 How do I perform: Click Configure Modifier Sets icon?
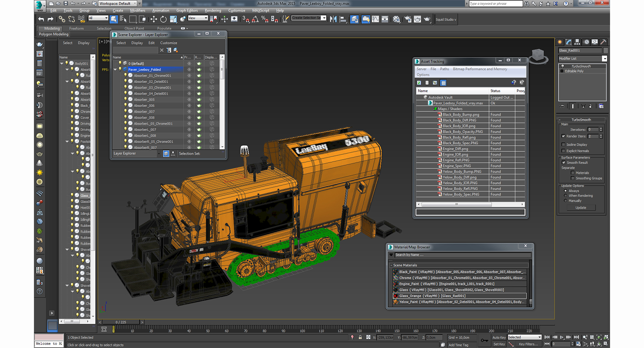point(601,106)
